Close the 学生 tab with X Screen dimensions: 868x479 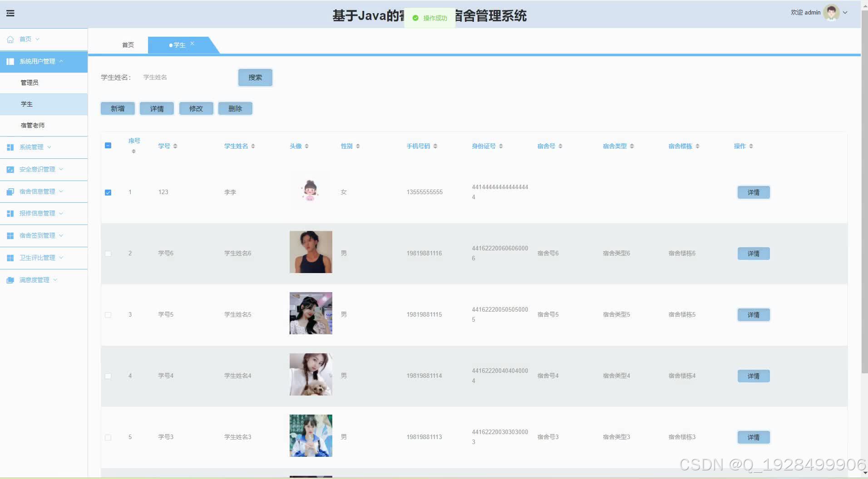[192, 44]
